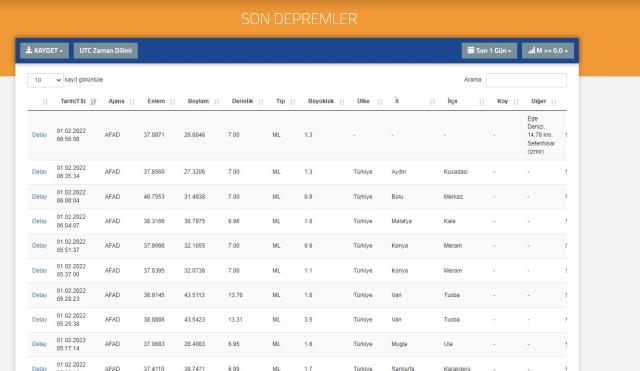Sort by Boylam column sort icon
Image resolution: width=640 pixels, height=371 pixels.
tap(217, 102)
